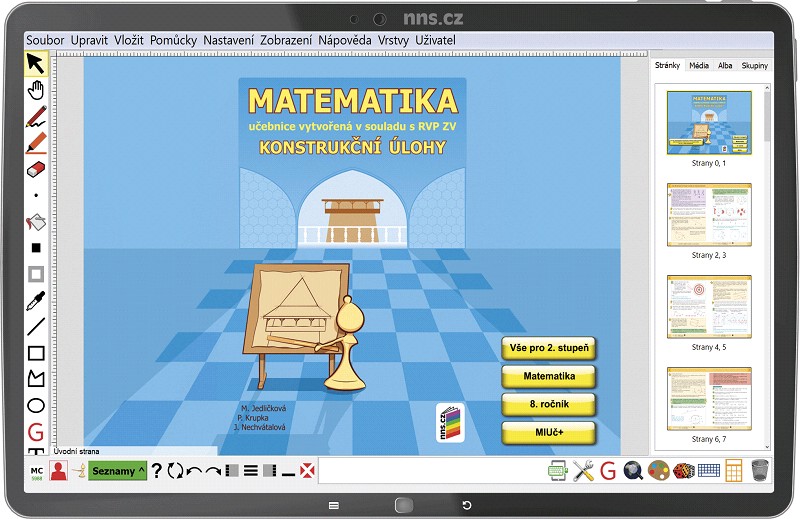
Task: Open Upravit menu
Action: pos(89,40)
